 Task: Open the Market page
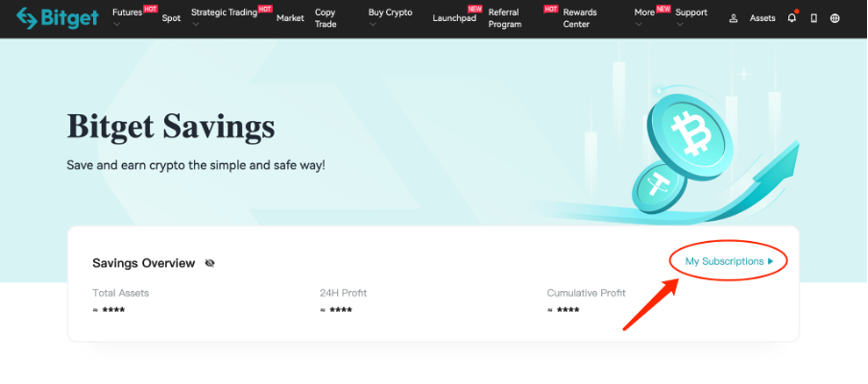click(291, 18)
